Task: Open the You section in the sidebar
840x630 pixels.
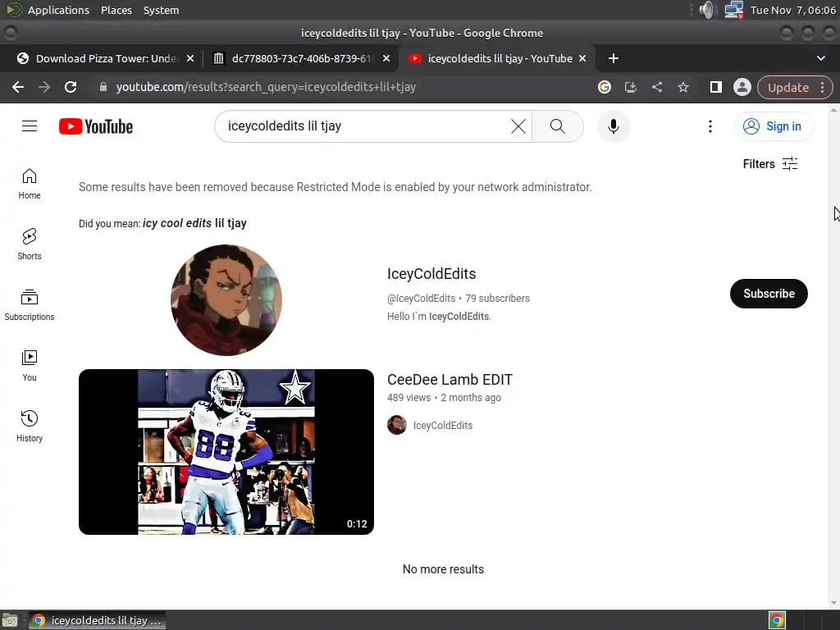Action: [30, 365]
